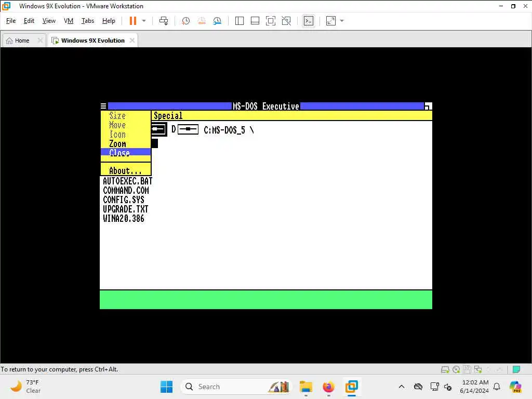Viewport: 532px width, 399px height.
Task: Open the weather widget showing 73°F
Action: [x=25, y=387]
